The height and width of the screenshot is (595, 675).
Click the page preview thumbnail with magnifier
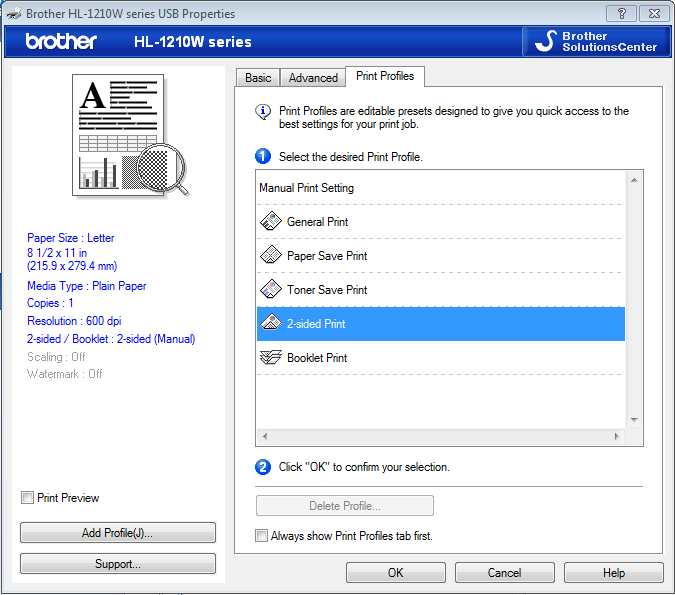pyautogui.click(x=130, y=136)
